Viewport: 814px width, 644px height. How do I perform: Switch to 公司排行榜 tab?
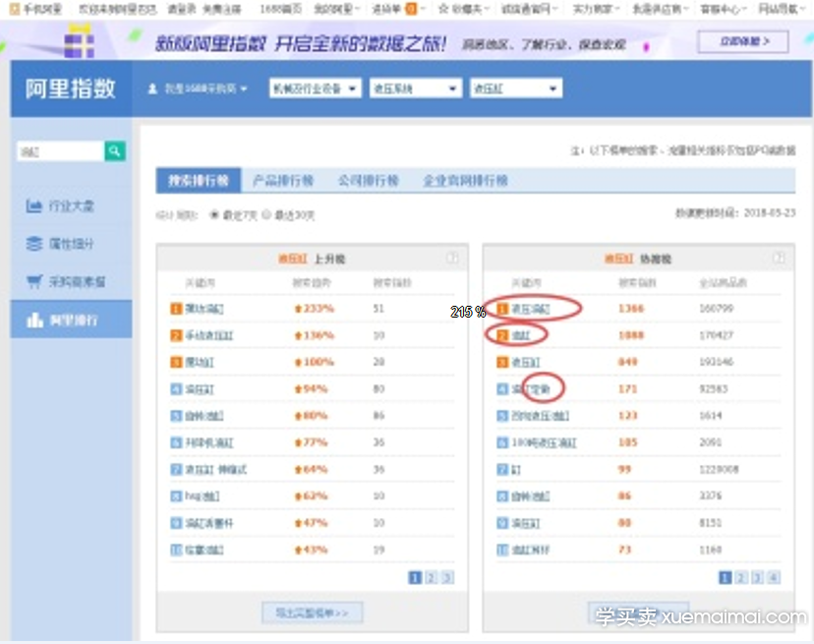pyautogui.click(x=368, y=180)
